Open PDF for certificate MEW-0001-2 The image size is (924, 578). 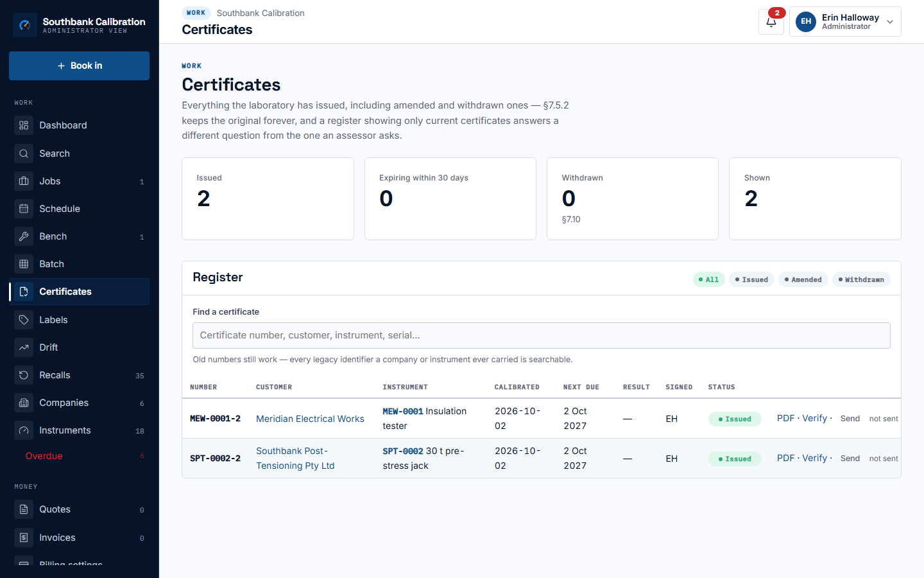(x=785, y=418)
